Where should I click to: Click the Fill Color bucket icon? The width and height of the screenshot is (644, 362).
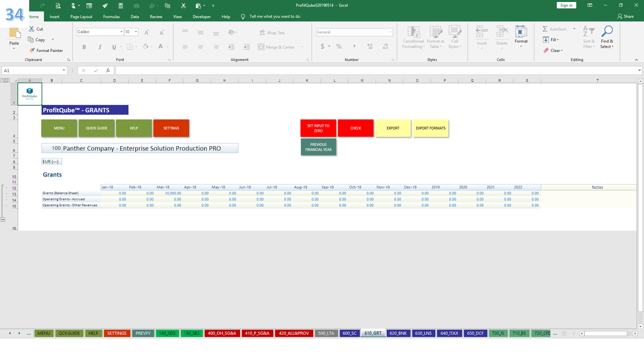tap(145, 47)
